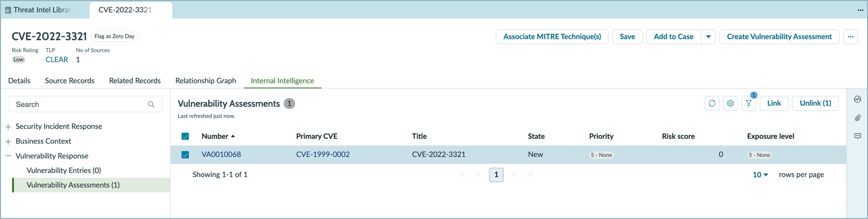Click the Priority 5 - None badge
Image resolution: width=868 pixels, height=219 pixels.
(x=601, y=155)
